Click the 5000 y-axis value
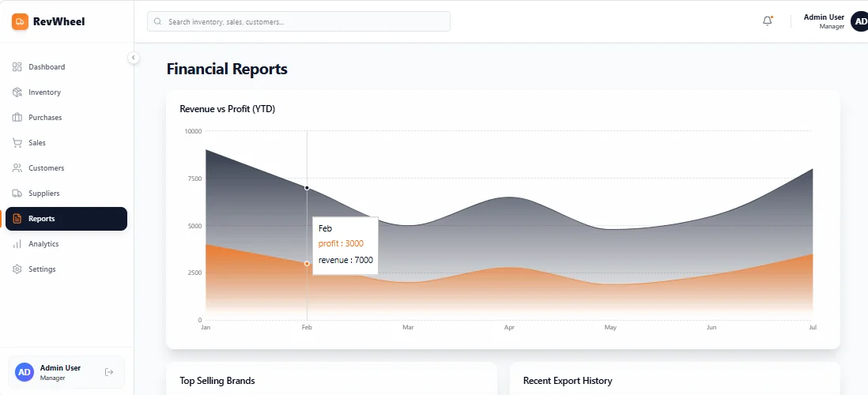Screen dimensions: 868x395 [194, 226]
